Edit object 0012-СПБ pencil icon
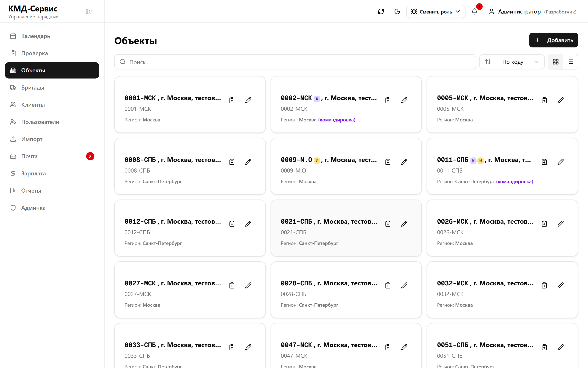The height and width of the screenshot is (368, 588). [248, 224]
